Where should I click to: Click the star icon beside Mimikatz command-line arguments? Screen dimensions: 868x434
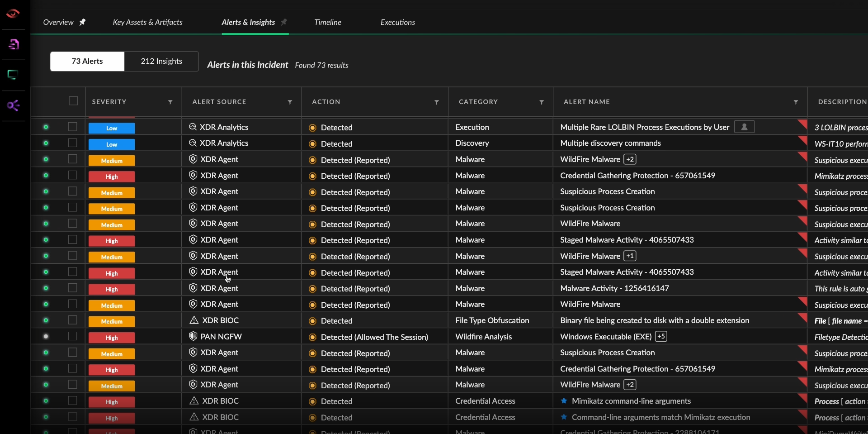pos(564,401)
